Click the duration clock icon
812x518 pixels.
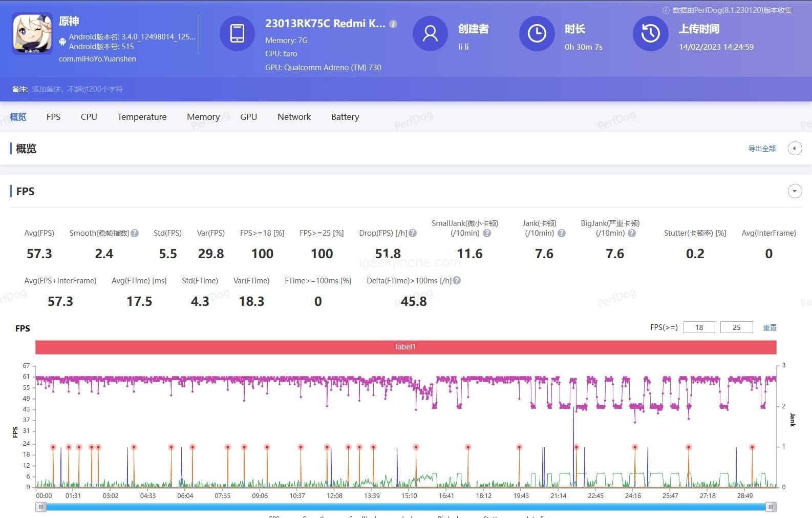[x=537, y=34]
